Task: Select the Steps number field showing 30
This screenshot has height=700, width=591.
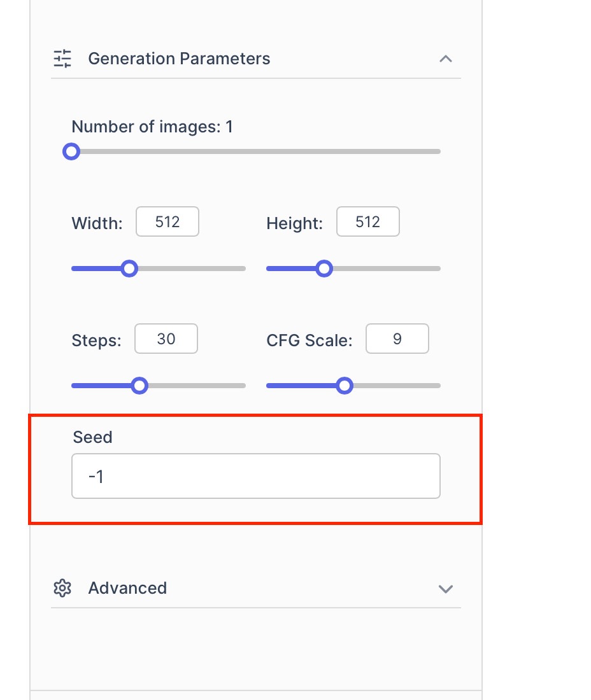Action: click(x=166, y=339)
